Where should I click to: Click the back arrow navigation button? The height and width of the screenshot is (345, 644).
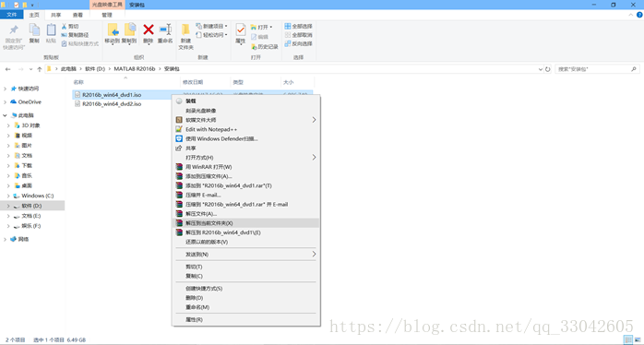[7, 69]
